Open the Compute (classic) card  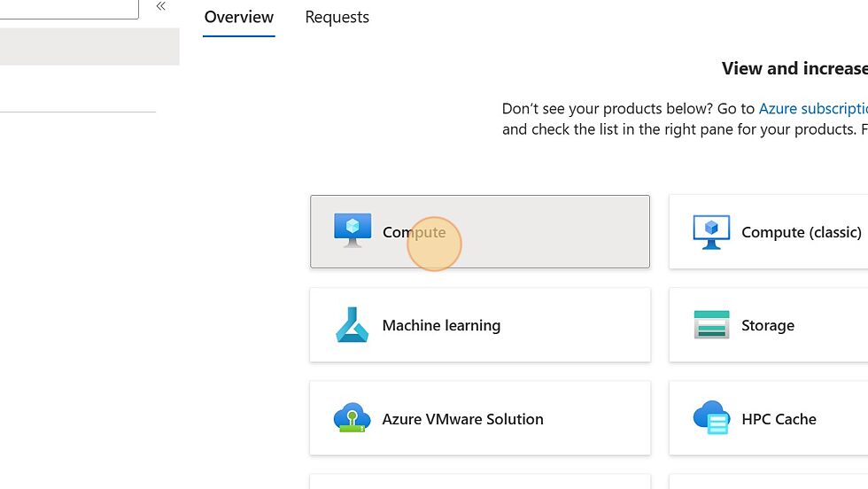769,232
